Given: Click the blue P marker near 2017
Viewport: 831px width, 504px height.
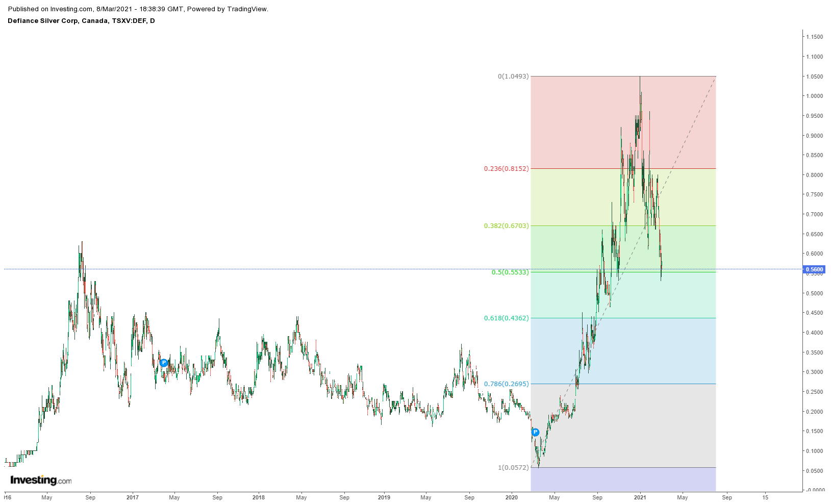Looking at the screenshot, I should (x=164, y=363).
